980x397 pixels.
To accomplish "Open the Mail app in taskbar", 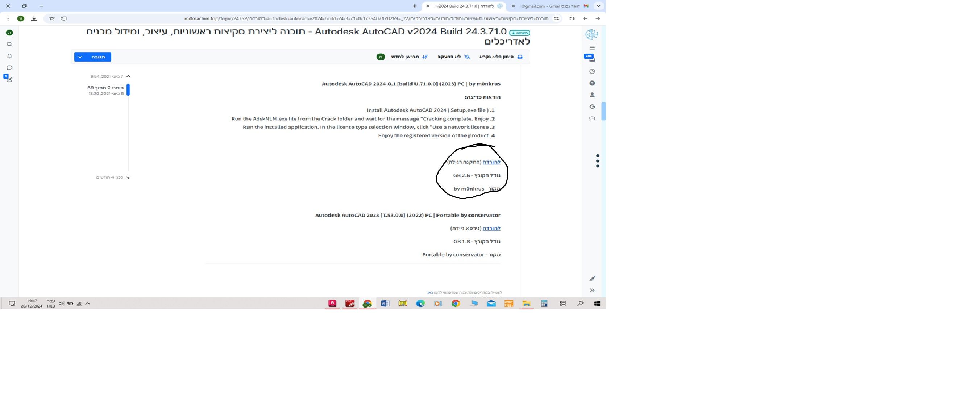I will (x=491, y=304).
